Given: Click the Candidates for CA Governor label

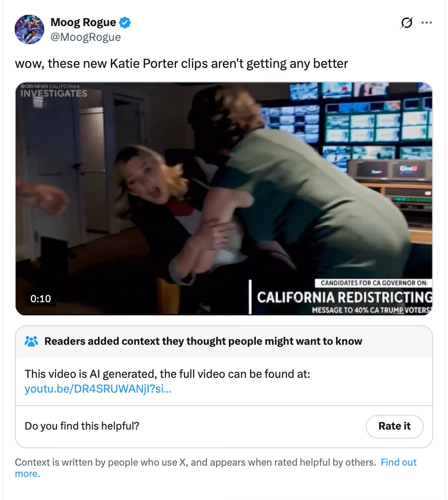Looking at the screenshot, I should click(374, 283).
